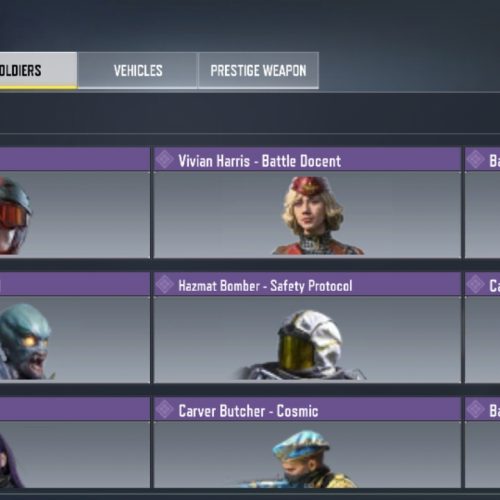Click the bottom-right card's rarity diamond icon

click(476, 409)
